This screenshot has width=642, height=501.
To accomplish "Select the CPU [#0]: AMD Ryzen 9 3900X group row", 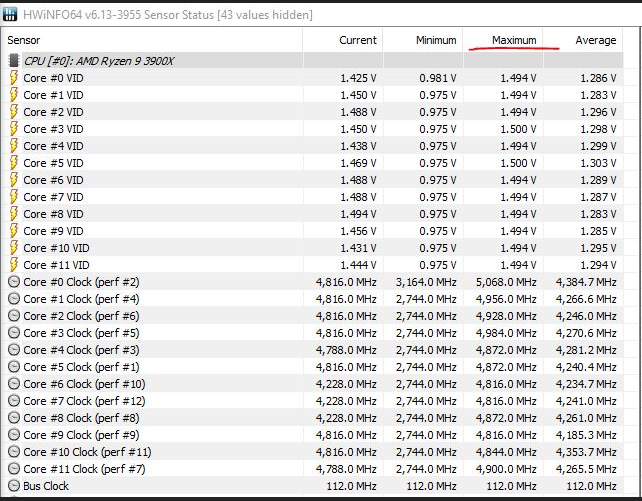I will pyautogui.click(x=312, y=61).
